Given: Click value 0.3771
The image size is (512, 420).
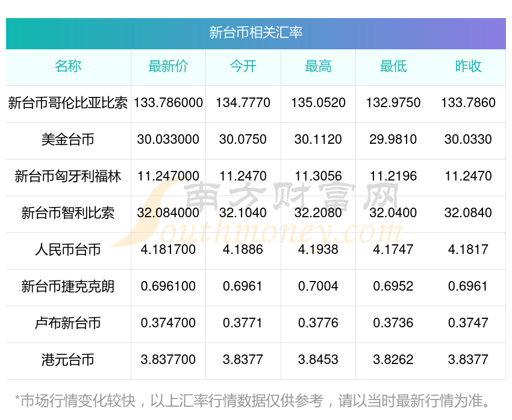Looking at the screenshot, I should 243,323.
